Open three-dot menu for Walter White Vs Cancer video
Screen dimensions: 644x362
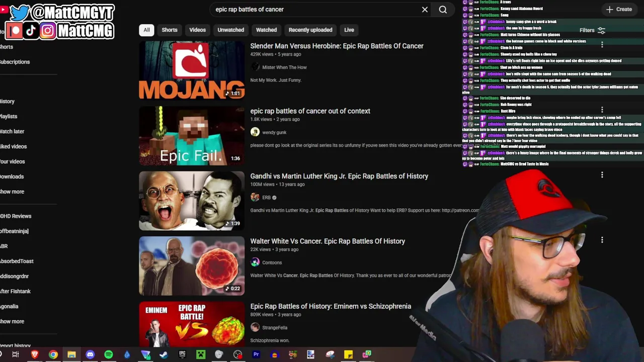(602, 240)
